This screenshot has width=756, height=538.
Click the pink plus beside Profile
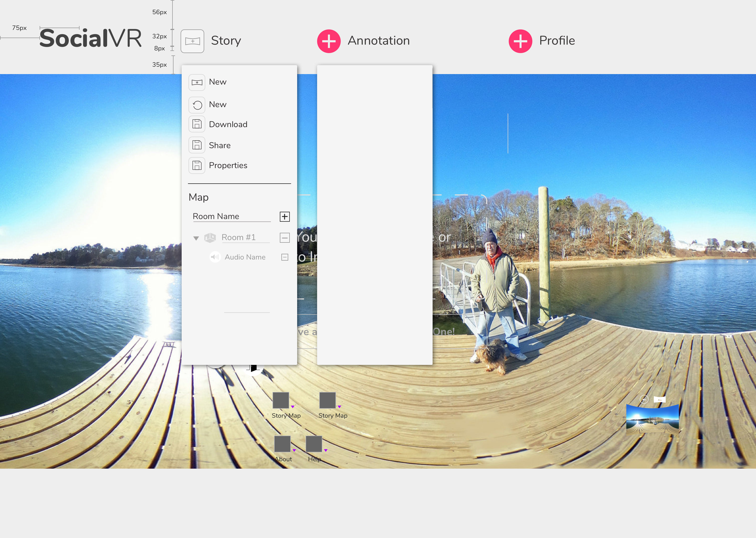tap(520, 41)
